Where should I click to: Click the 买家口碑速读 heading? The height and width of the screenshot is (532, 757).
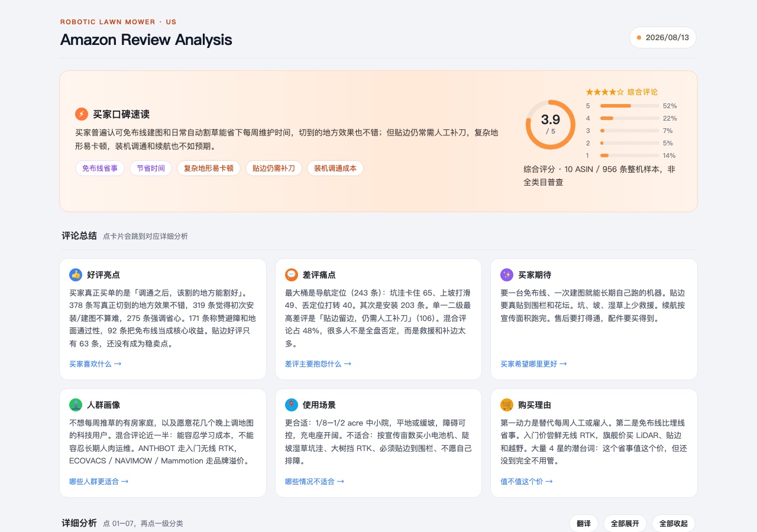point(121,114)
